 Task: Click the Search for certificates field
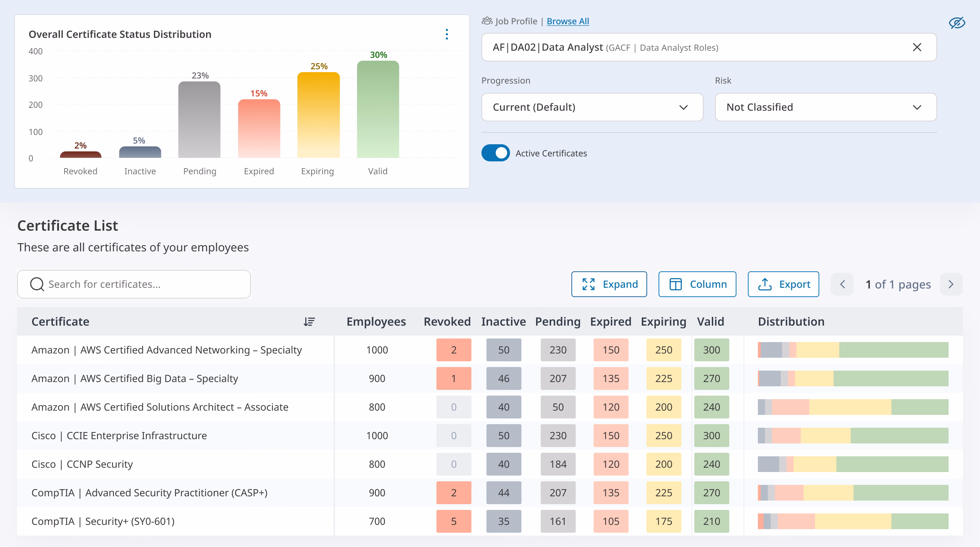pos(134,284)
